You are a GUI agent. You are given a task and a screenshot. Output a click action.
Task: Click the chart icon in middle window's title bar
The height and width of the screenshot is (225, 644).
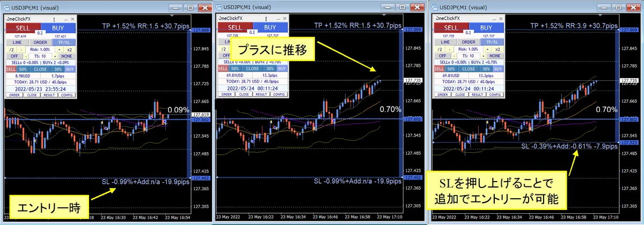coord(219,7)
